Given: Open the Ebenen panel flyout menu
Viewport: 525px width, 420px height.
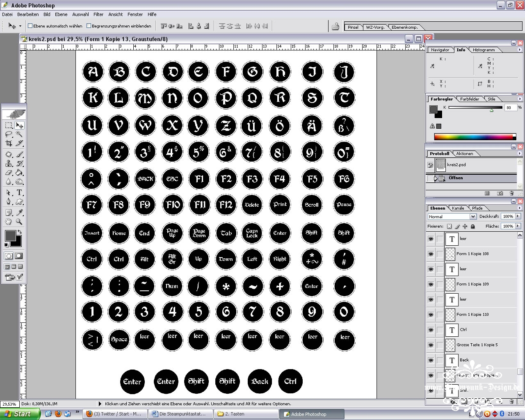Looking at the screenshot, I should 520,208.
